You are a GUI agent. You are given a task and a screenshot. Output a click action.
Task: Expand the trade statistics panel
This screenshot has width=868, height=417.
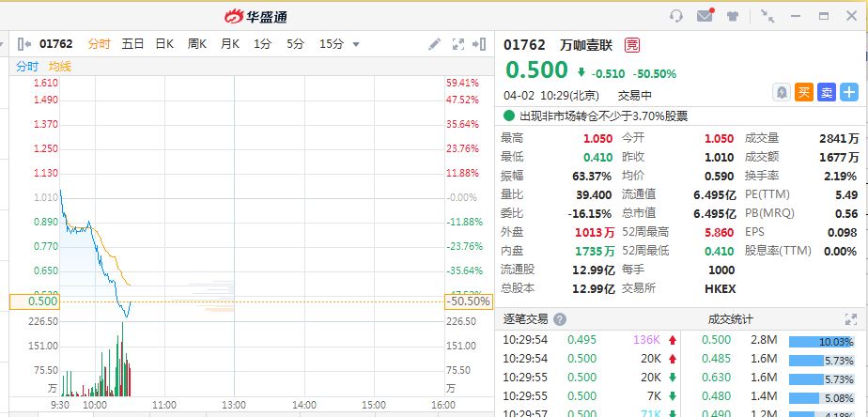851,319
